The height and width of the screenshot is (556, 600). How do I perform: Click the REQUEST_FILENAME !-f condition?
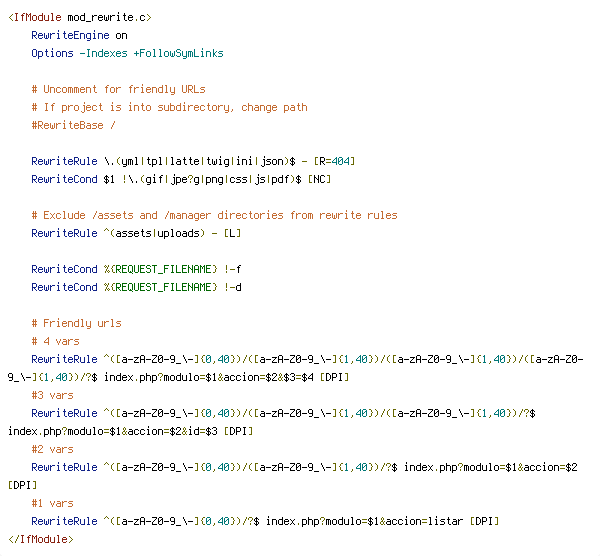(x=136, y=269)
